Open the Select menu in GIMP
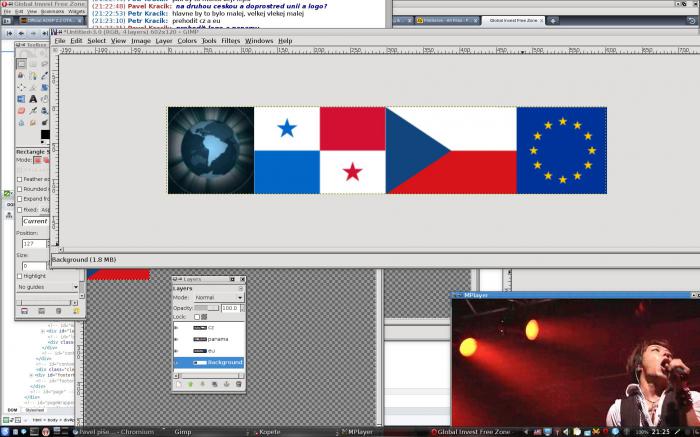 coord(96,41)
